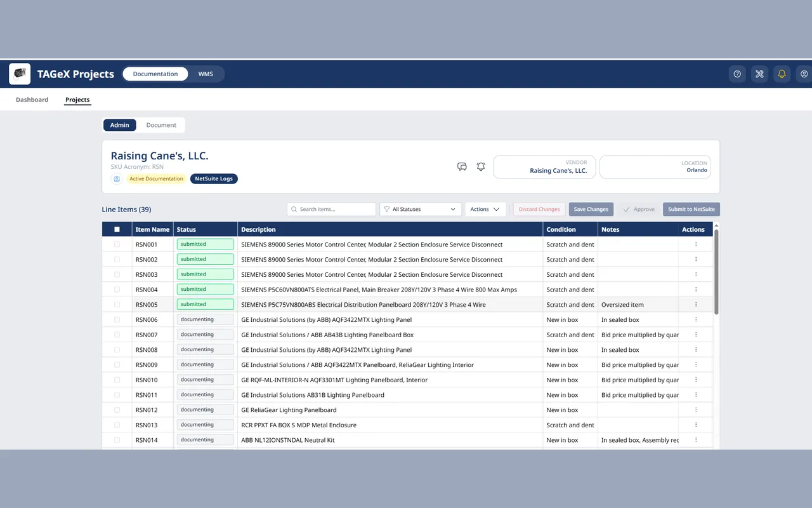The width and height of the screenshot is (812, 508).
Task: Open the Vendor selector showing Raising Cane's
Action: 544,167
